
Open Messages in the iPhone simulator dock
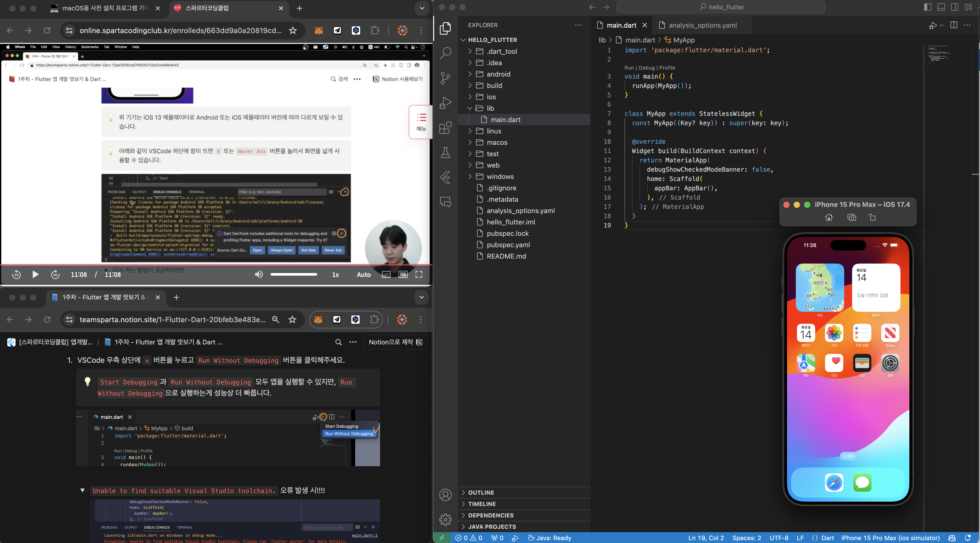[862, 482]
